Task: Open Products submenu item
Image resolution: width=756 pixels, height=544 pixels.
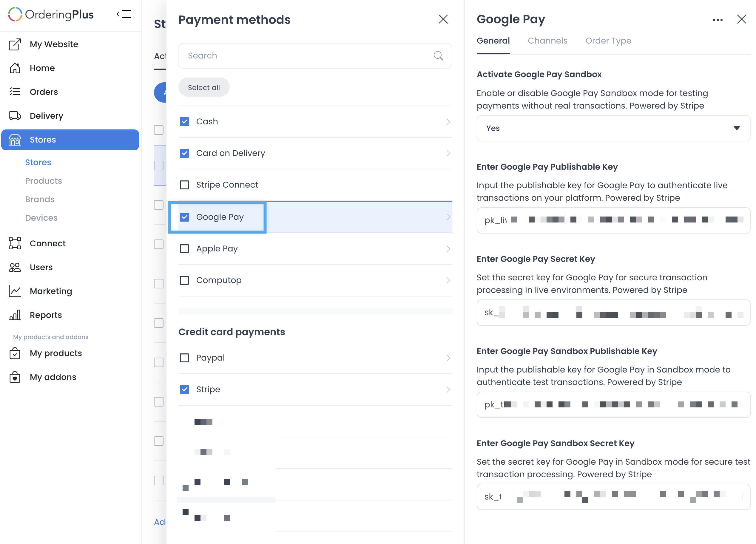Action: pyautogui.click(x=43, y=181)
